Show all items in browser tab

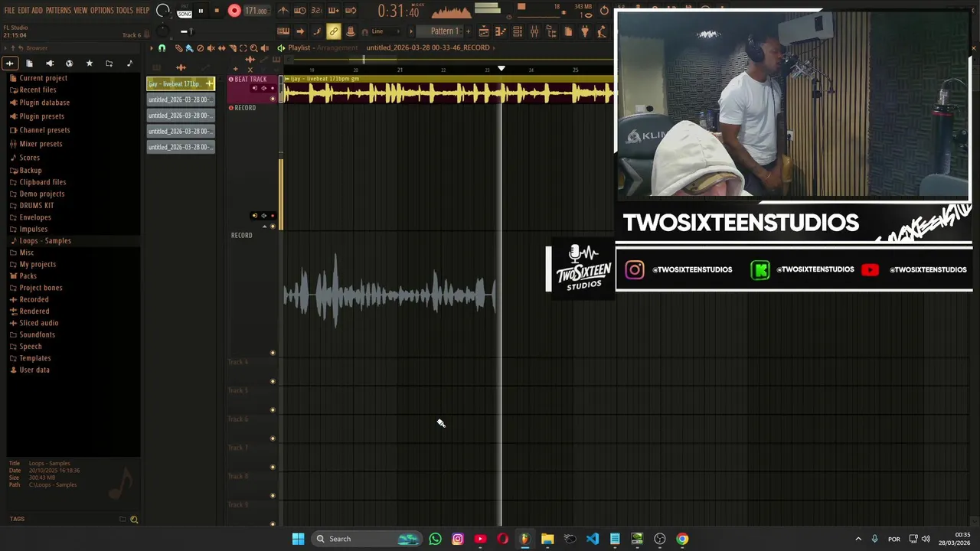(x=10, y=64)
